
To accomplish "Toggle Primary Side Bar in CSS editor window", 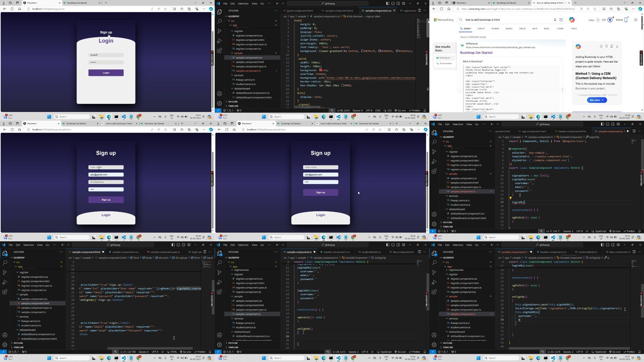I will (387, 4).
